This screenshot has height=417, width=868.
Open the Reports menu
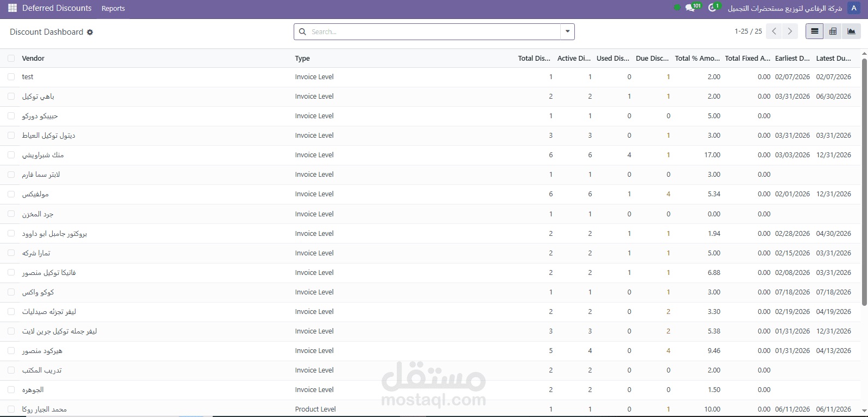[x=113, y=8]
